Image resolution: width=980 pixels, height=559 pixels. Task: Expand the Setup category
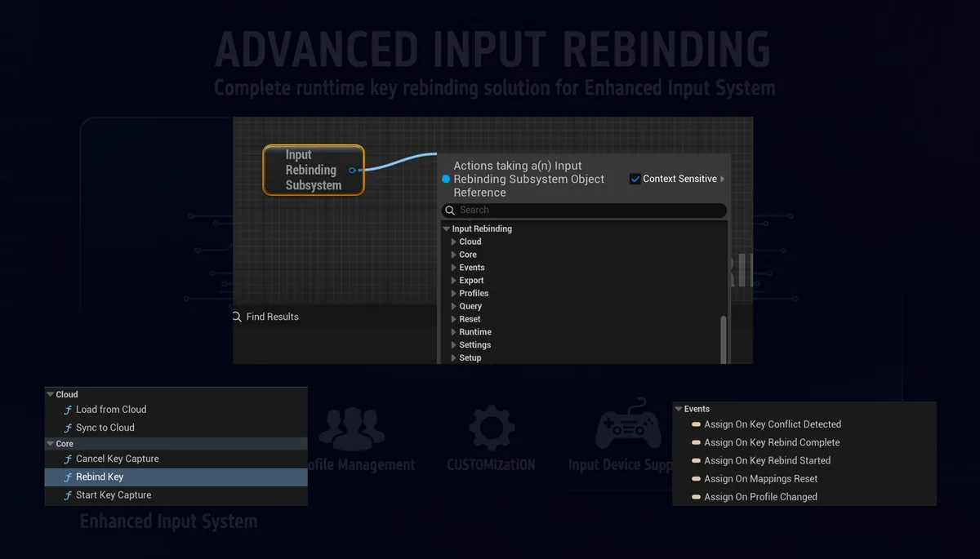(454, 358)
